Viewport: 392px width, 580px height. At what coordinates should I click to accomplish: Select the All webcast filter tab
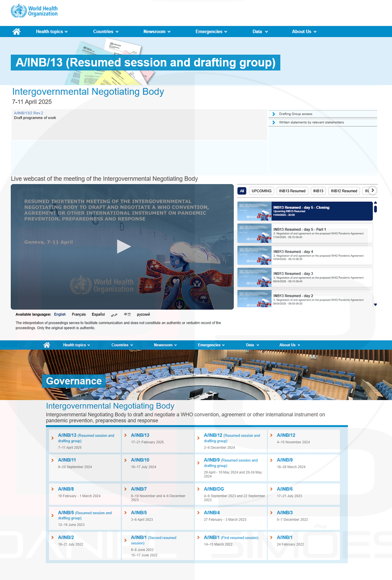click(242, 191)
